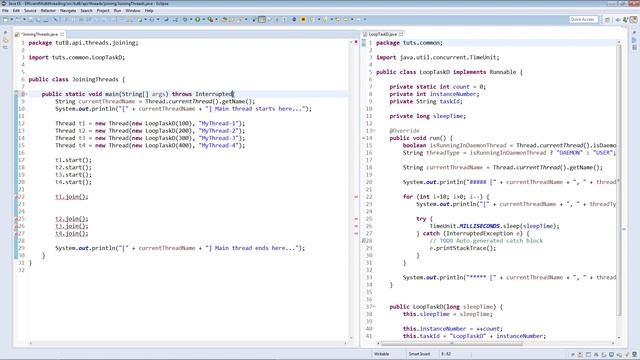Click the Open Perspective icon
The height and width of the screenshot is (360, 640).
(607, 20)
